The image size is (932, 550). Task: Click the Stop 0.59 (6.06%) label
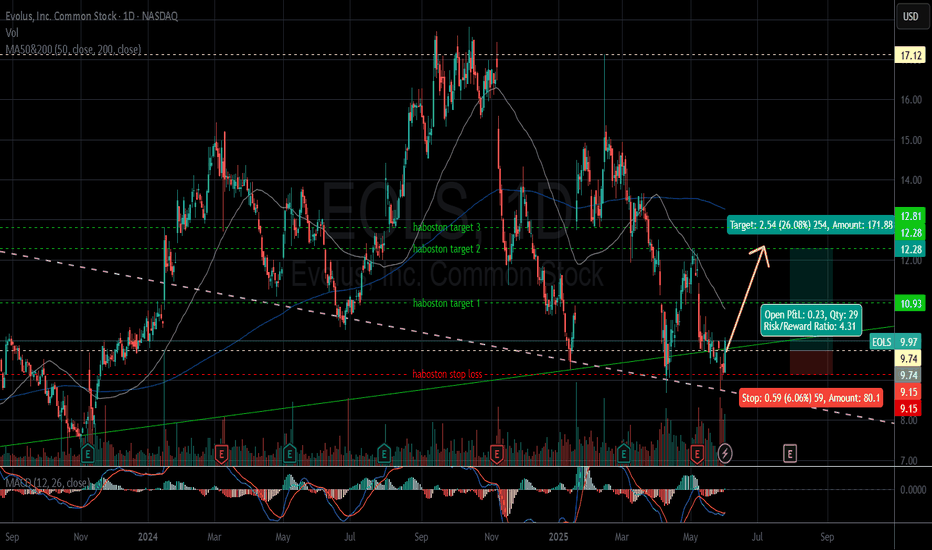tap(811, 398)
